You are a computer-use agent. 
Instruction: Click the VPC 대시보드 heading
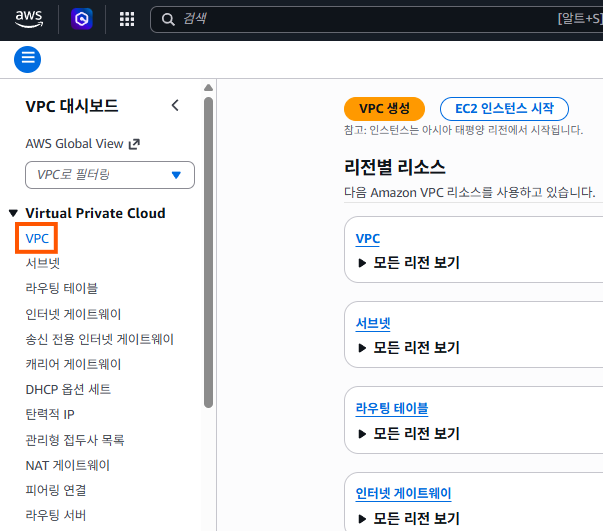point(72,106)
